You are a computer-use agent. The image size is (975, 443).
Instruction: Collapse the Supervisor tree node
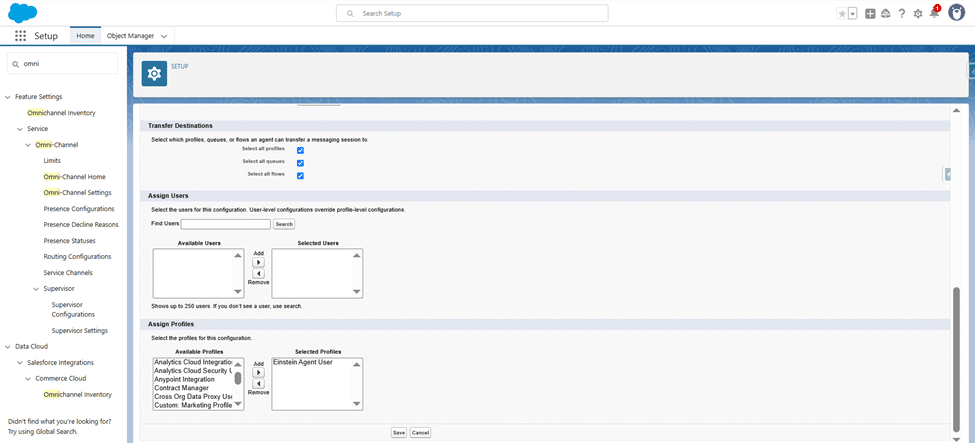click(x=36, y=289)
